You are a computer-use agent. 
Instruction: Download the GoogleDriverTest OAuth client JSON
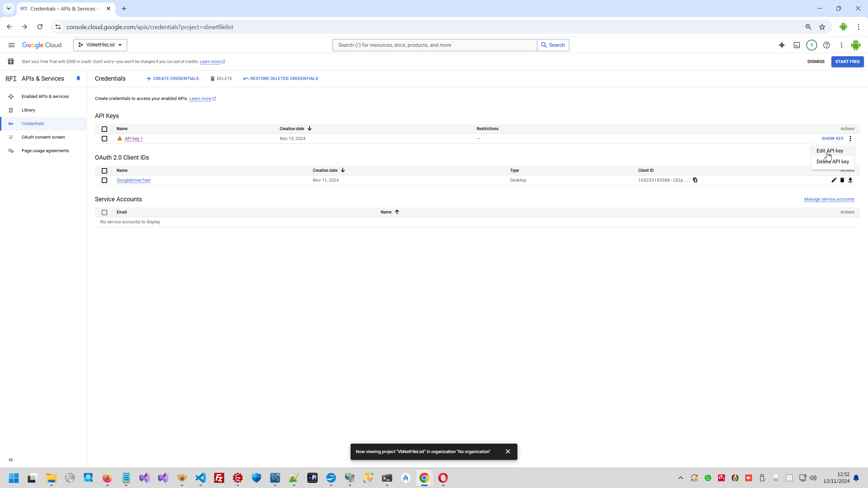point(850,180)
